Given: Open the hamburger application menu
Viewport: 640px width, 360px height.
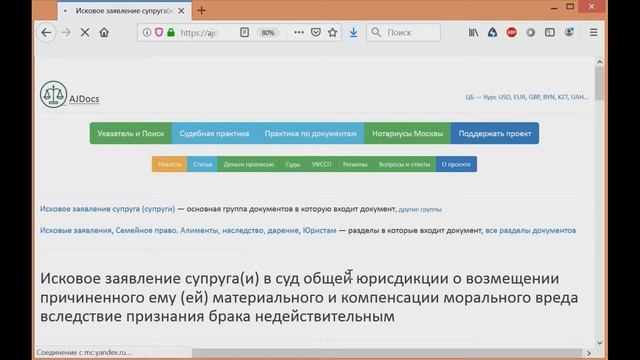Looking at the screenshot, I should point(593,32).
